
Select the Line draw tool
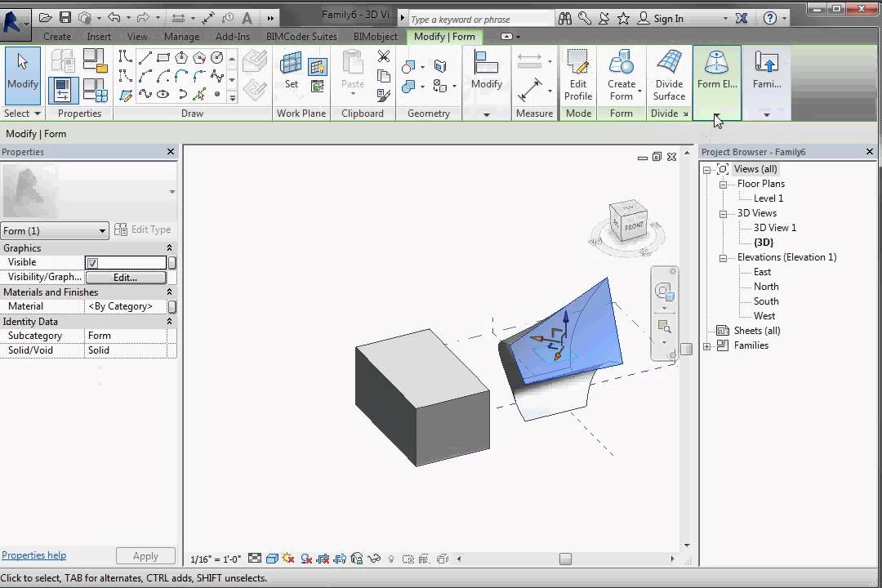coord(145,57)
